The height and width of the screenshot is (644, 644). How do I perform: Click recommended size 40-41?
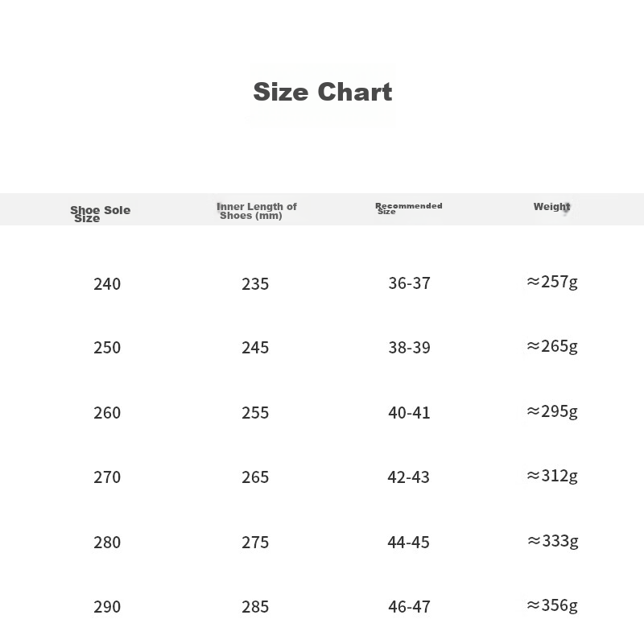point(409,413)
